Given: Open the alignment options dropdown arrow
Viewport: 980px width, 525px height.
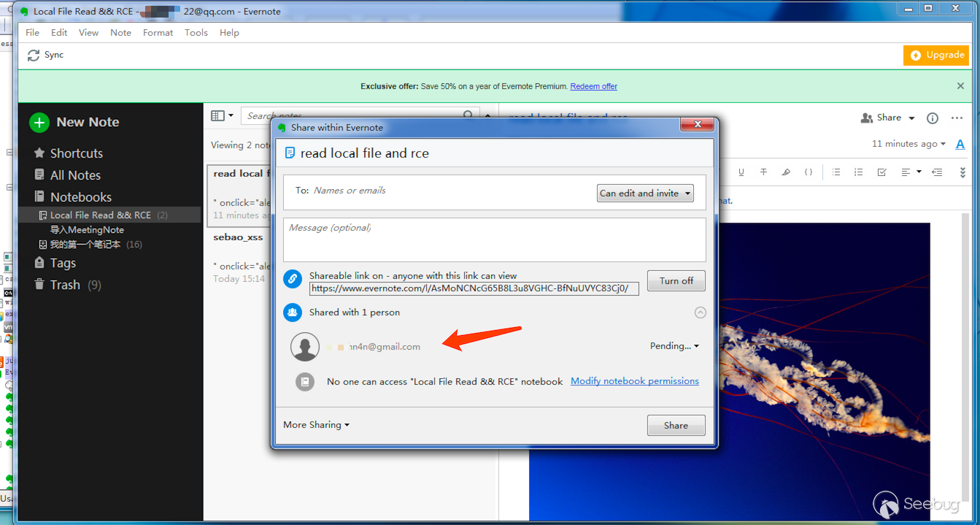Looking at the screenshot, I should pos(919,172).
